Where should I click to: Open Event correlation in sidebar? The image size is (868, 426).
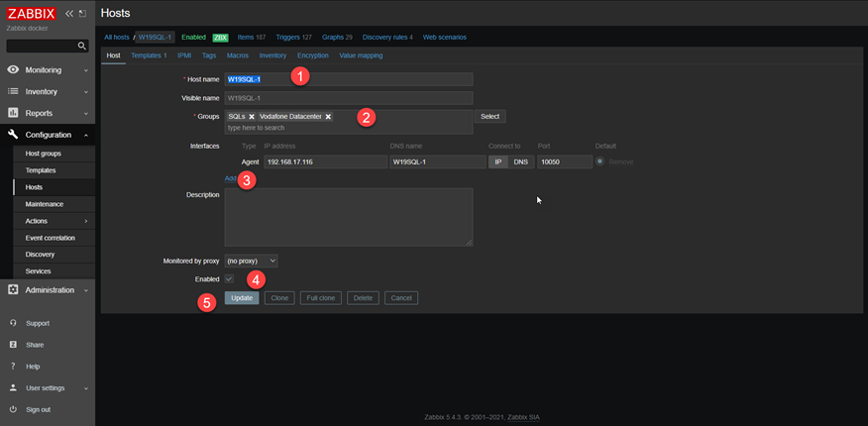coord(50,238)
